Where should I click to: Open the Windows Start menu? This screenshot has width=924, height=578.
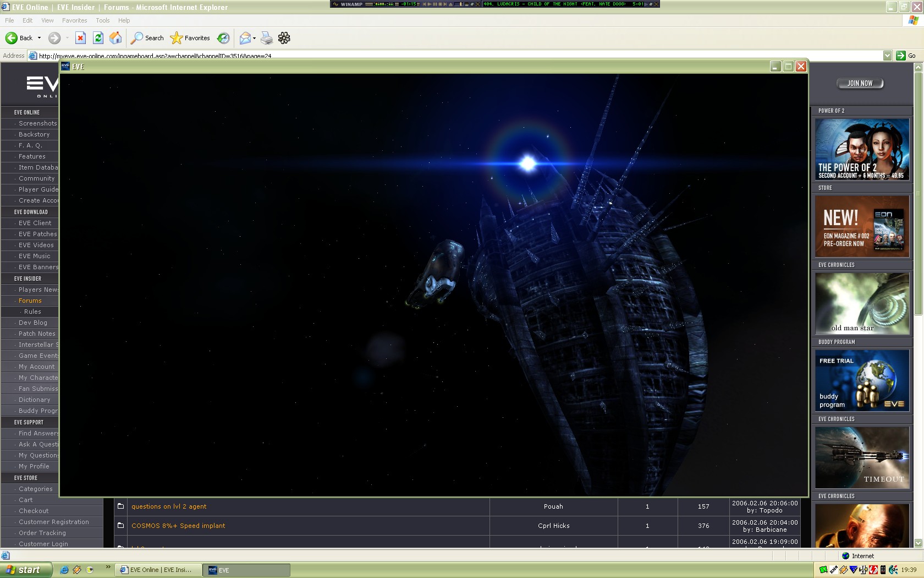coord(26,570)
